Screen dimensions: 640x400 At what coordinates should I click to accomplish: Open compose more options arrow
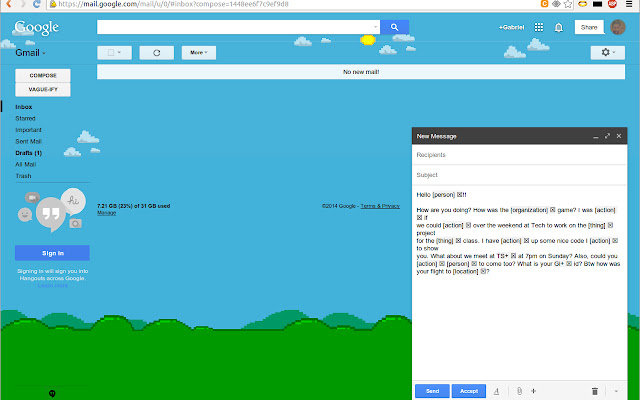pyautogui.click(x=616, y=391)
